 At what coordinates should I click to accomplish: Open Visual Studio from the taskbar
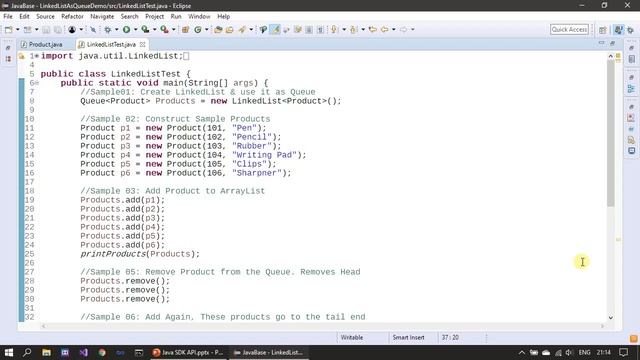84,352
